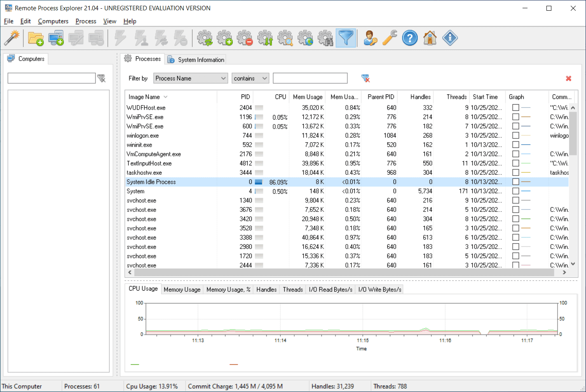Open the Process Name filter dropdown
Viewport: 586px width, 392px height.
[x=190, y=78]
